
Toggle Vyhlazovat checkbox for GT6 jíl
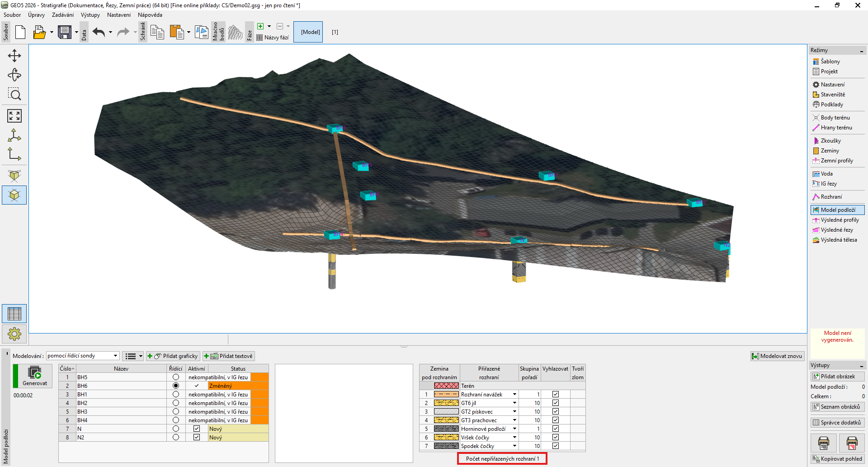(556, 403)
